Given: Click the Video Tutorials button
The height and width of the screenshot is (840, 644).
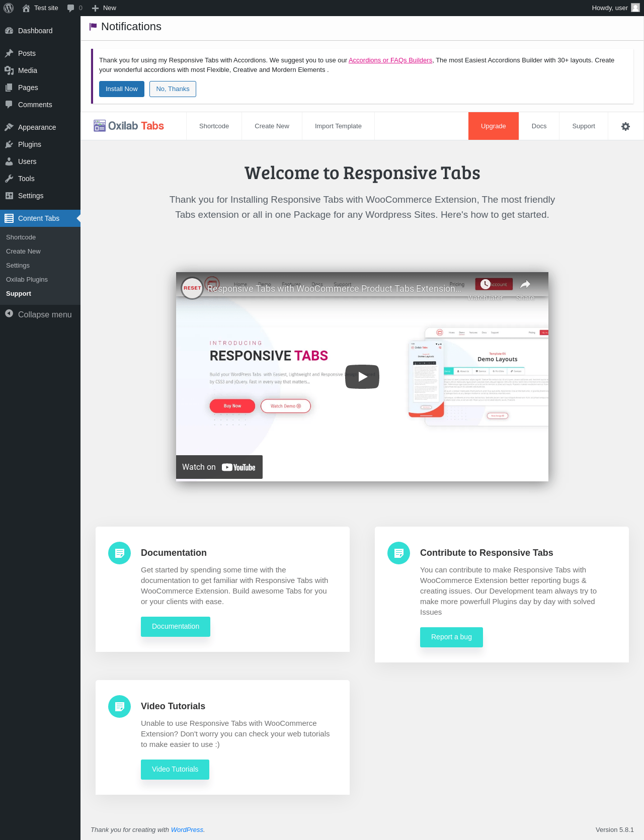Looking at the screenshot, I should point(175,770).
